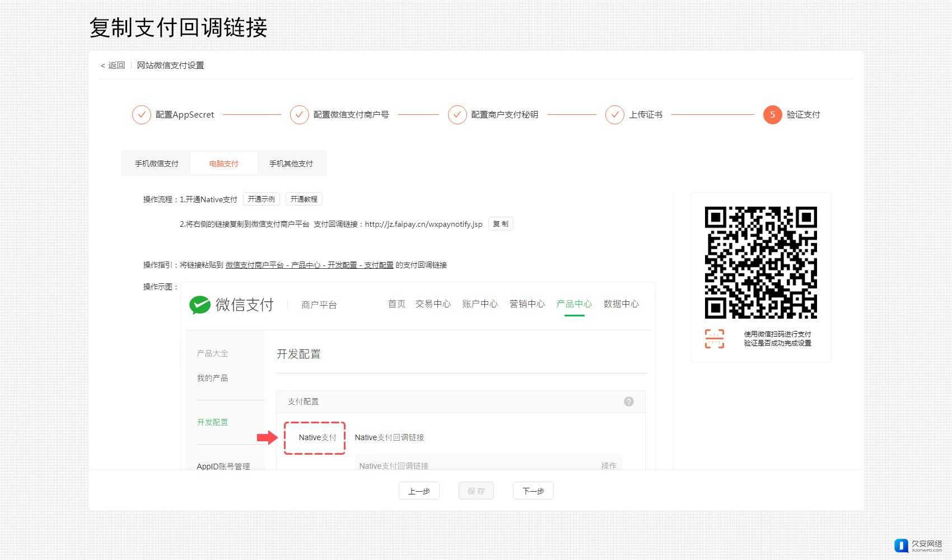Switch to the 手机微信支付 tab
The height and width of the screenshot is (560, 952).
[x=157, y=164]
